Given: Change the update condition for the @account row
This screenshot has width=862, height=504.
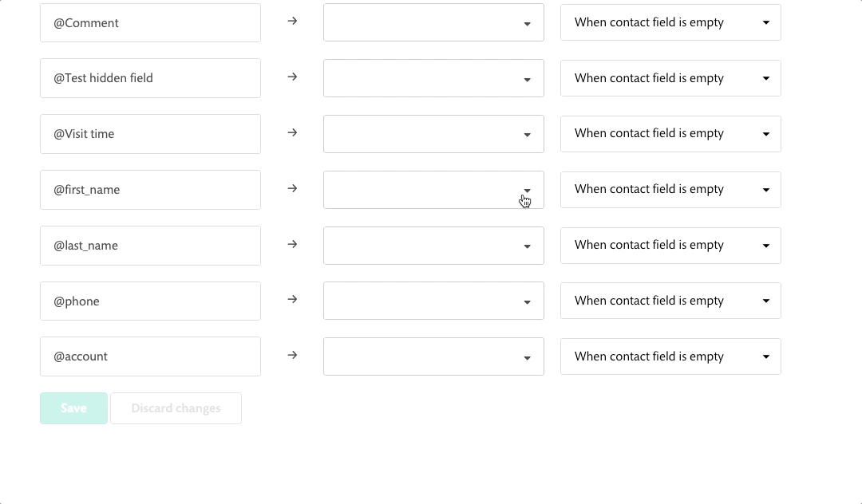Looking at the screenshot, I should point(670,356).
